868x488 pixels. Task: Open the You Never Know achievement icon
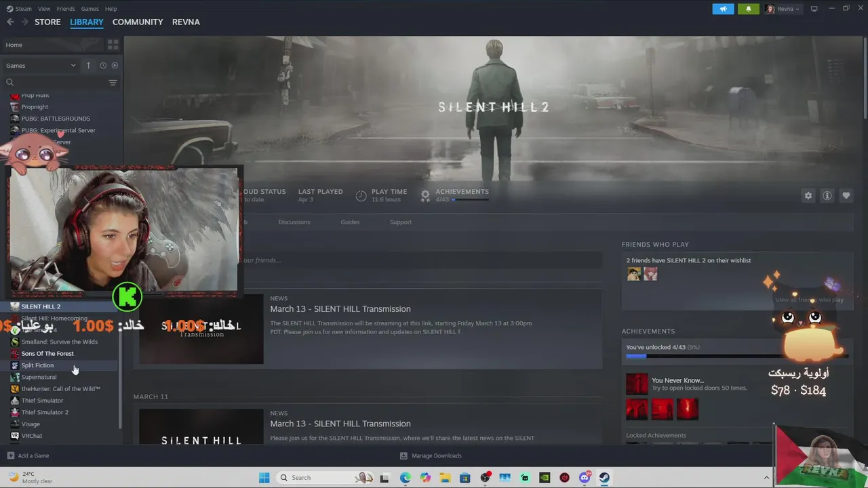637,384
